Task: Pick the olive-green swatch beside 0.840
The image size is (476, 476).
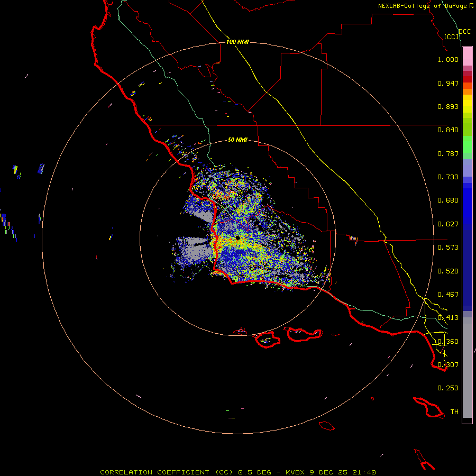Action: coord(467,127)
